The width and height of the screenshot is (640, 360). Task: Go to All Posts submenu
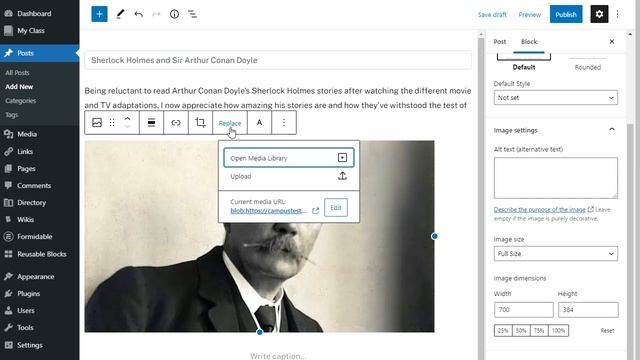pyautogui.click(x=18, y=73)
